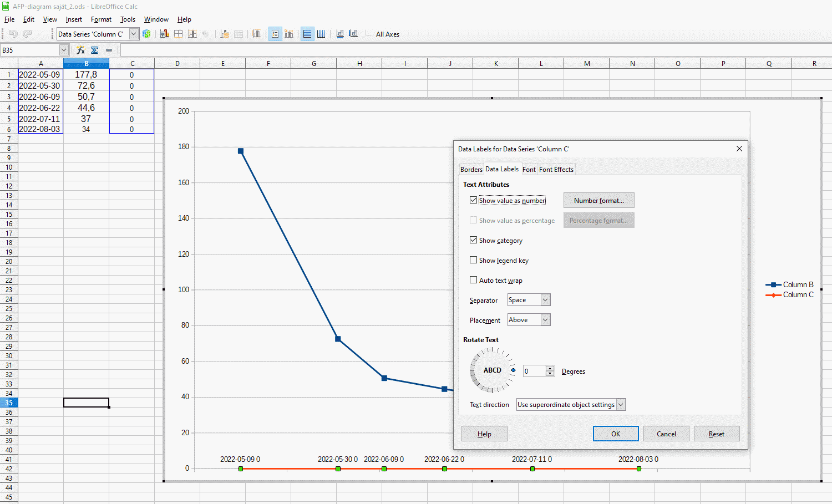Open the File menu
The width and height of the screenshot is (832, 504).
pos(9,19)
